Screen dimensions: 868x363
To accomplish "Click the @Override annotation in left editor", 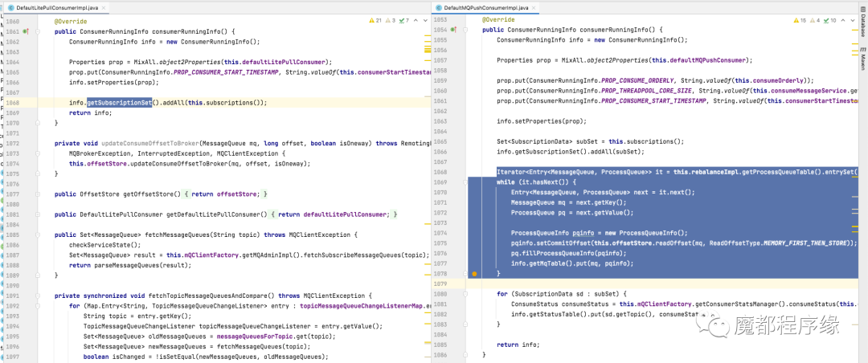I will pos(71,21).
